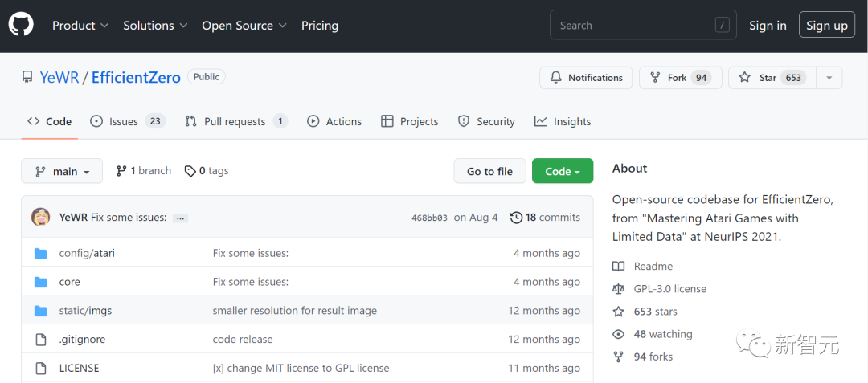Screen dimensions: 868x383
Task: Expand the Product menu
Action: pos(80,26)
